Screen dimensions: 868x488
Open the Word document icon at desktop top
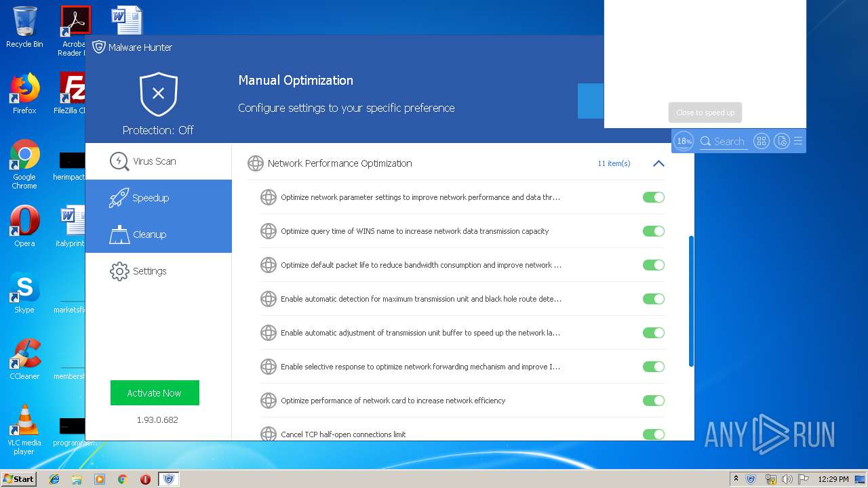click(127, 19)
